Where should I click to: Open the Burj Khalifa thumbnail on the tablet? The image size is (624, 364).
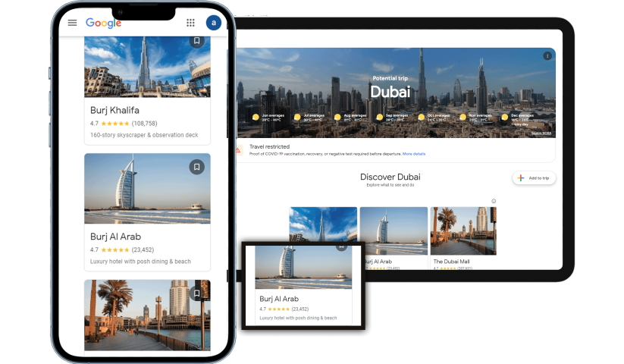pos(323,224)
